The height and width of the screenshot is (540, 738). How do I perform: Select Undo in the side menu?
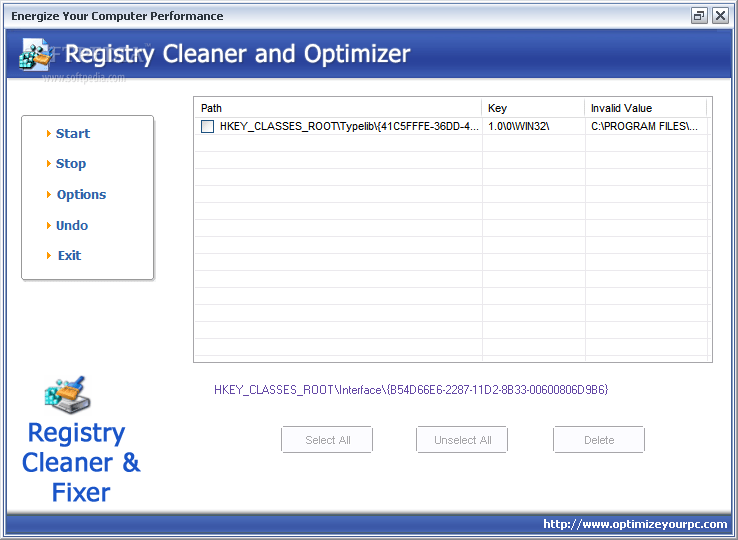coord(72,226)
